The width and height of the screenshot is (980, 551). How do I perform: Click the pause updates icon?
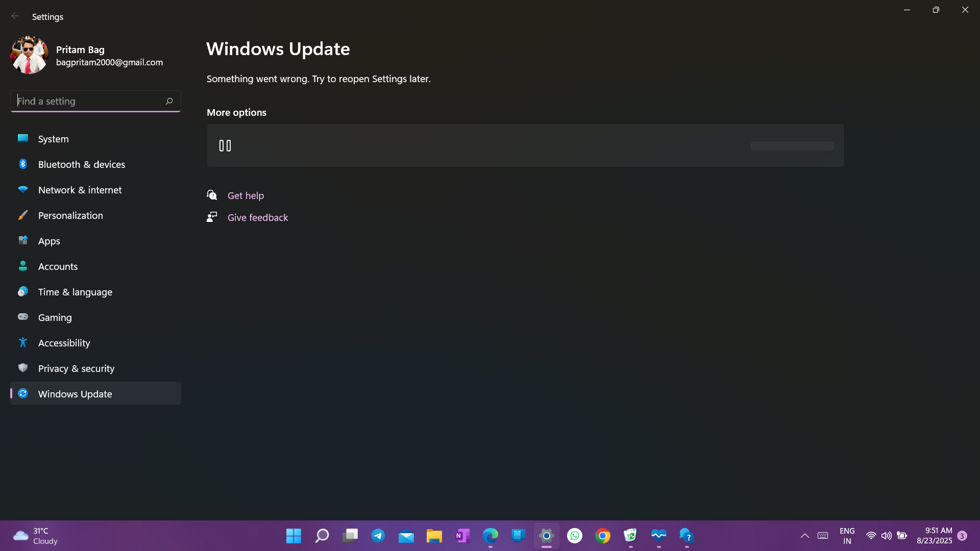225,146
